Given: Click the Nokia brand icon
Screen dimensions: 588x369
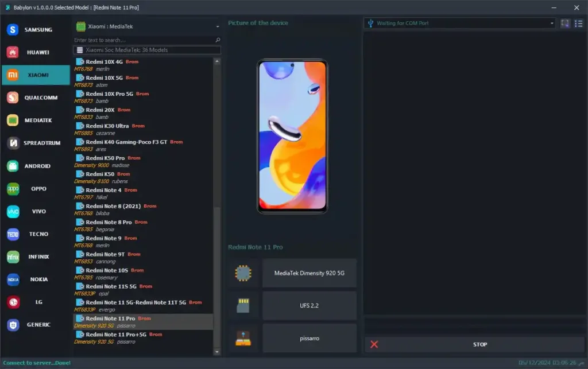Looking at the screenshot, I should click(13, 279).
